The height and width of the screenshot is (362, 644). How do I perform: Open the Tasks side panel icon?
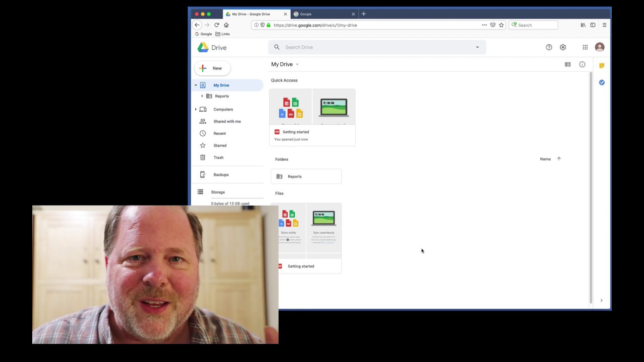click(602, 82)
